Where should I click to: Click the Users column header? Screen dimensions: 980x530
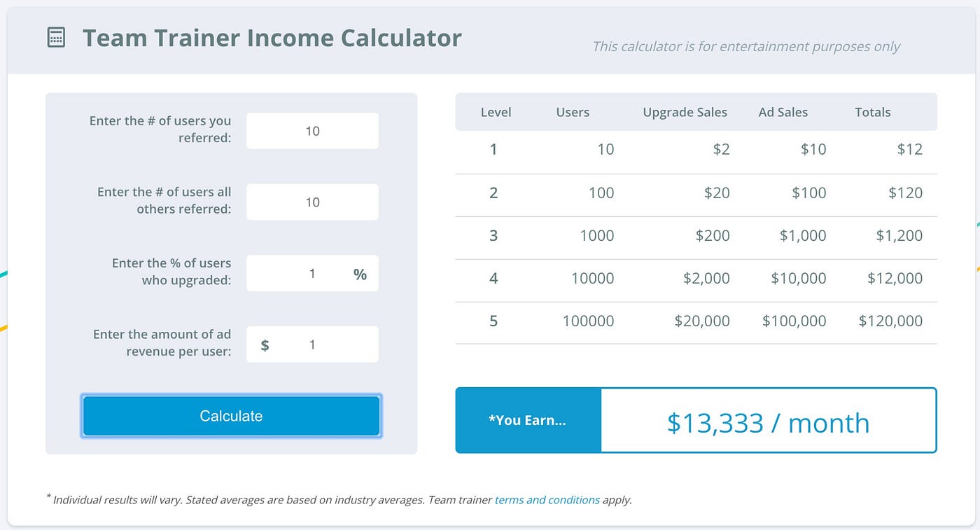pos(573,112)
